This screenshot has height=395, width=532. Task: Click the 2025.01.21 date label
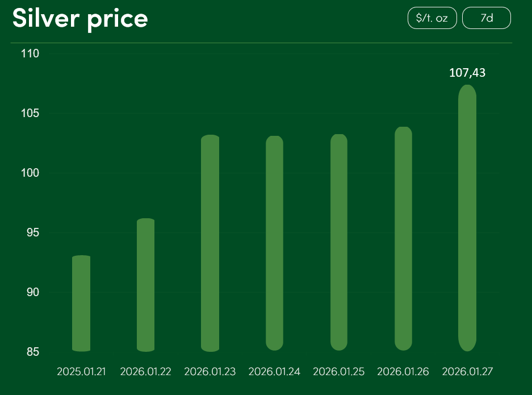tap(82, 372)
